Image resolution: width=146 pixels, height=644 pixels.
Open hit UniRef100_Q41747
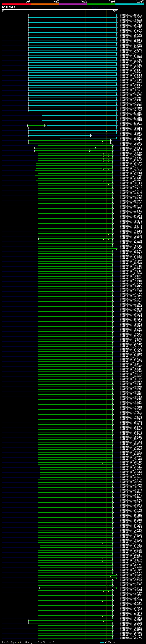pyautogui.click(x=131, y=30)
